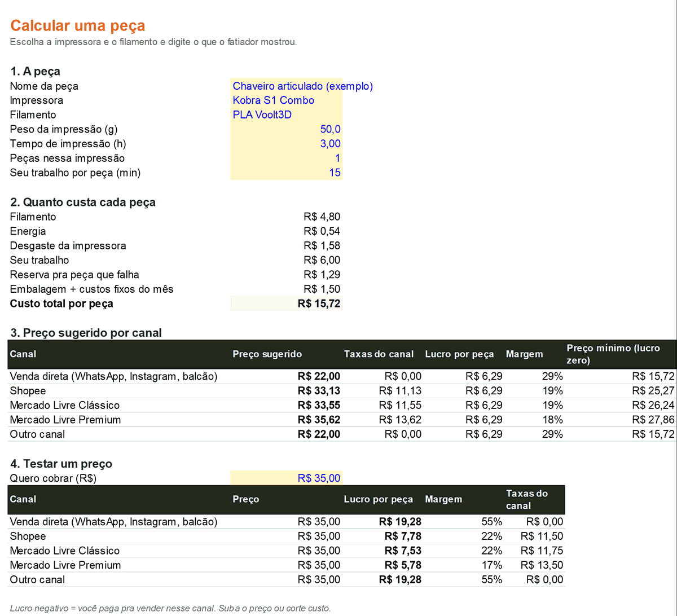This screenshot has width=677, height=616.
Task: Click the labor cost R$ 6,00
Action: click(x=322, y=260)
